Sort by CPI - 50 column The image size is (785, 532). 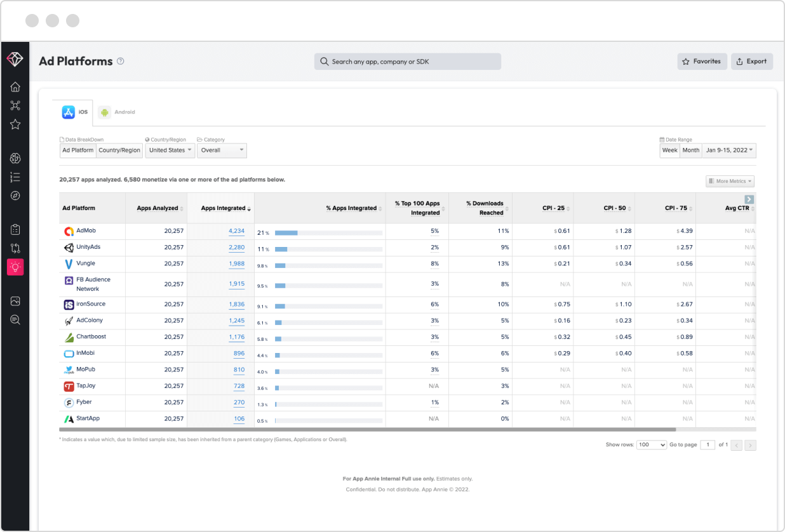(x=617, y=208)
